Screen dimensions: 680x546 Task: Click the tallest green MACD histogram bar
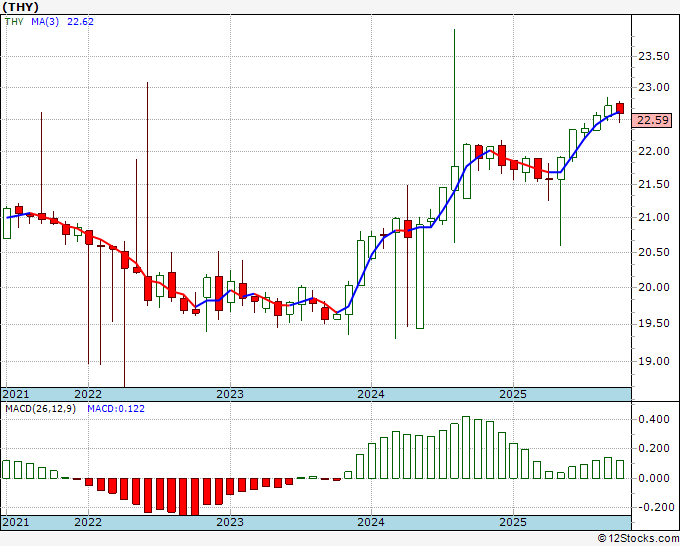466,447
